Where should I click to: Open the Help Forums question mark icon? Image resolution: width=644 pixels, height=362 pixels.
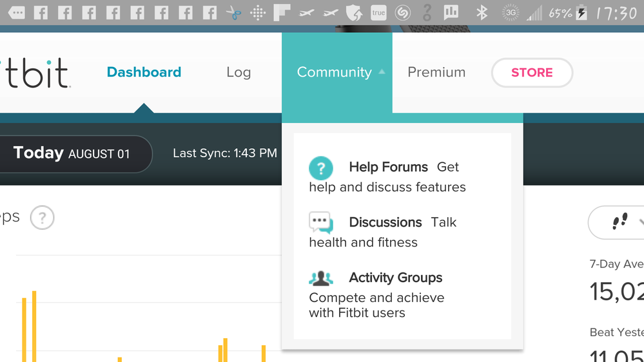pyautogui.click(x=321, y=168)
